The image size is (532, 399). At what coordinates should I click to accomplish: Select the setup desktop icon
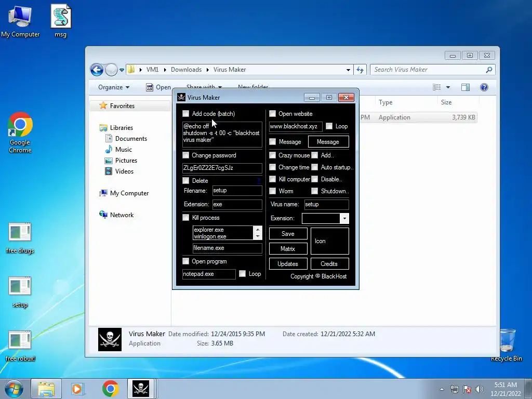pos(20,292)
